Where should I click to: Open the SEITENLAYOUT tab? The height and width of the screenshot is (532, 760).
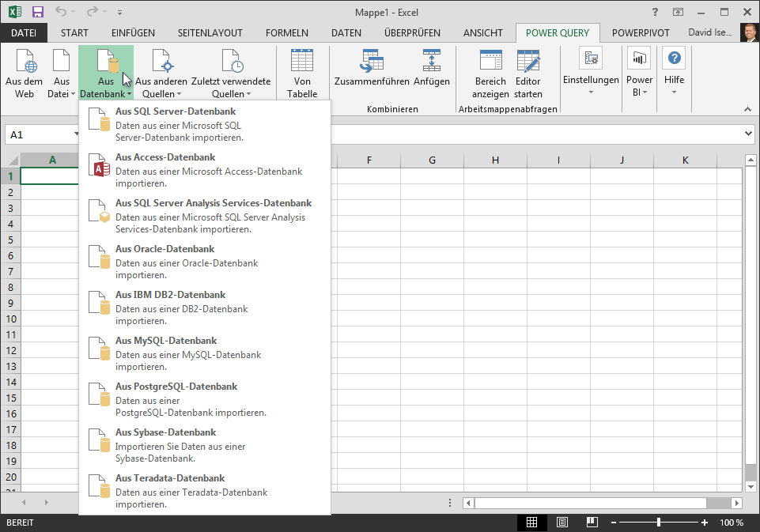[x=210, y=33]
